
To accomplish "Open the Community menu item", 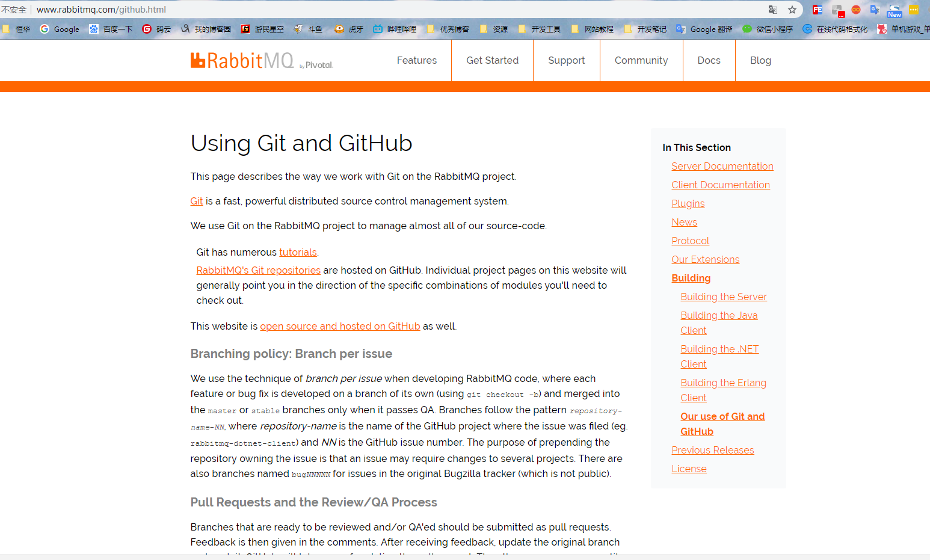I will pos(641,60).
